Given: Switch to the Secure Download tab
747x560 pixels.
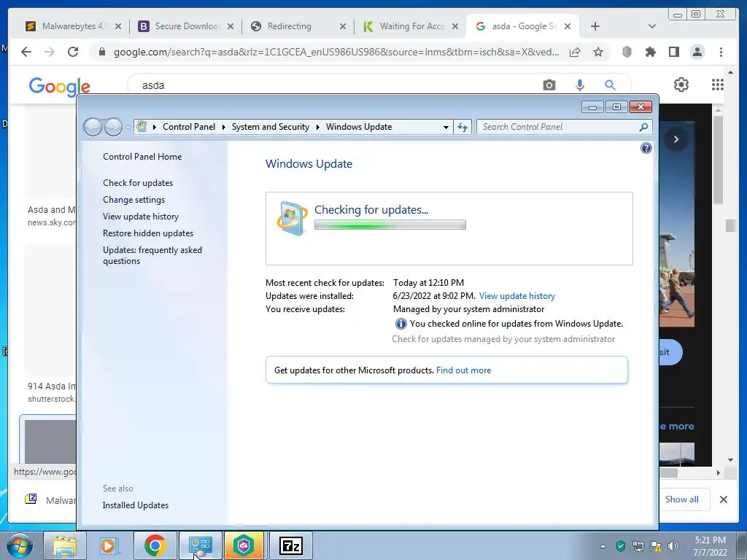Looking at the screenshot, I should (186, 26).
